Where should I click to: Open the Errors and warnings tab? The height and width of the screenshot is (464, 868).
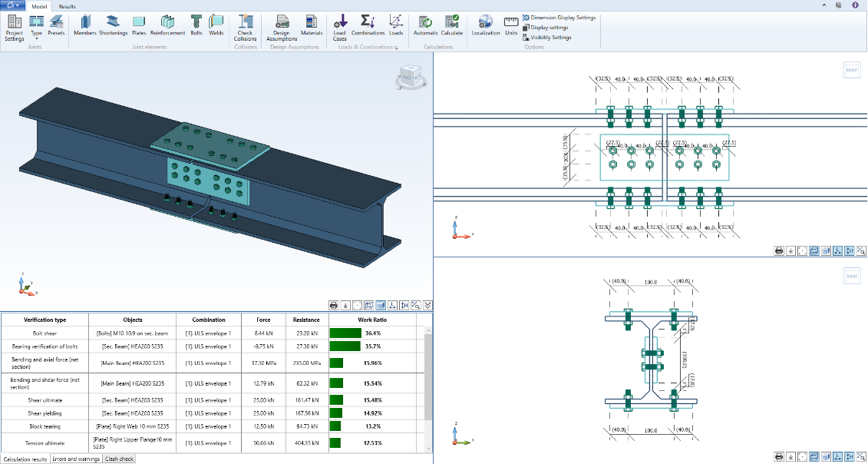(76, 459)
